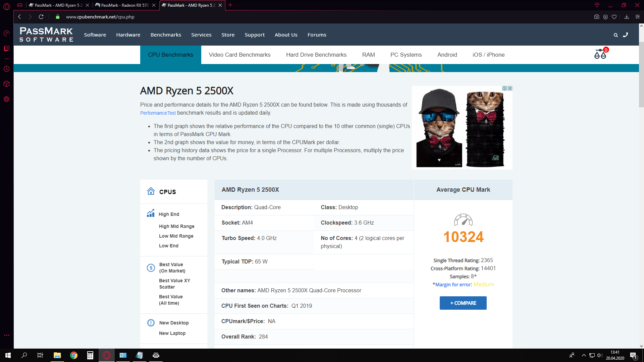The width and height of the screenshot is (644, 362).
Task: Open browser downloads arrow icon
Action: click(626, 17)
